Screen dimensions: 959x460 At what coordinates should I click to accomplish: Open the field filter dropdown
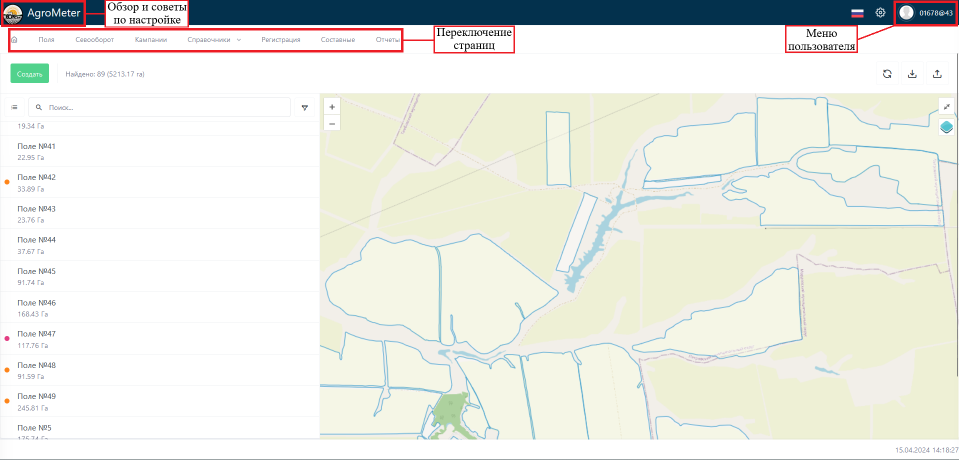[x=305, y=106]
